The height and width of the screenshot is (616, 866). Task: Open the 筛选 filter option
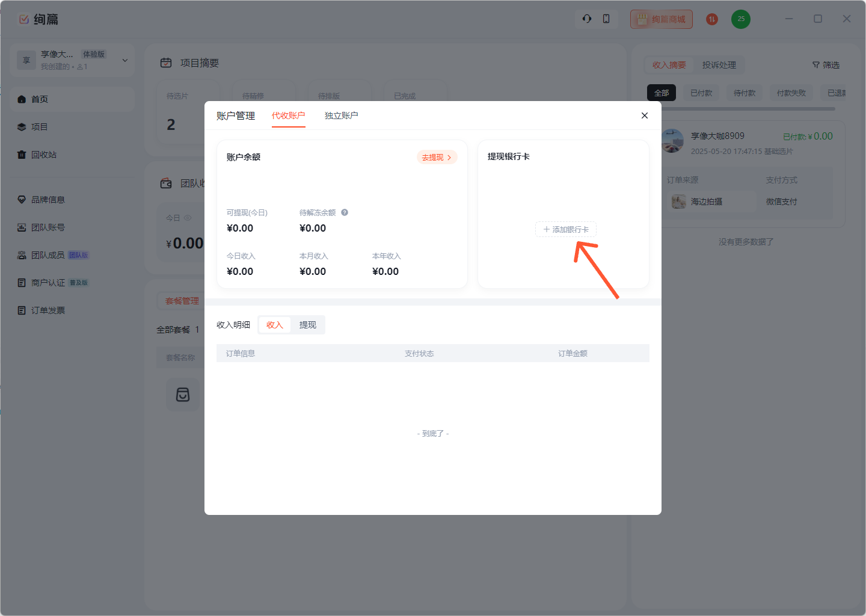pyautogui.click(x=826, y=65)
